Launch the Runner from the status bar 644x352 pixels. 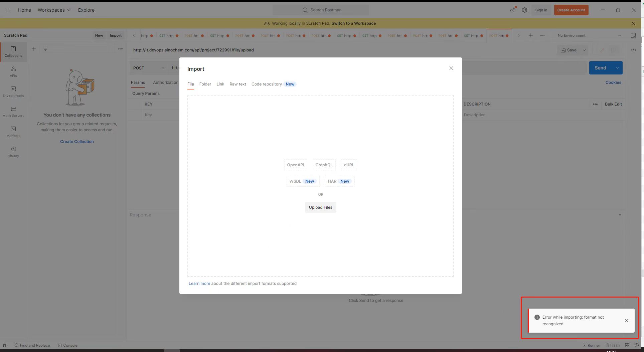click(591, 345)
